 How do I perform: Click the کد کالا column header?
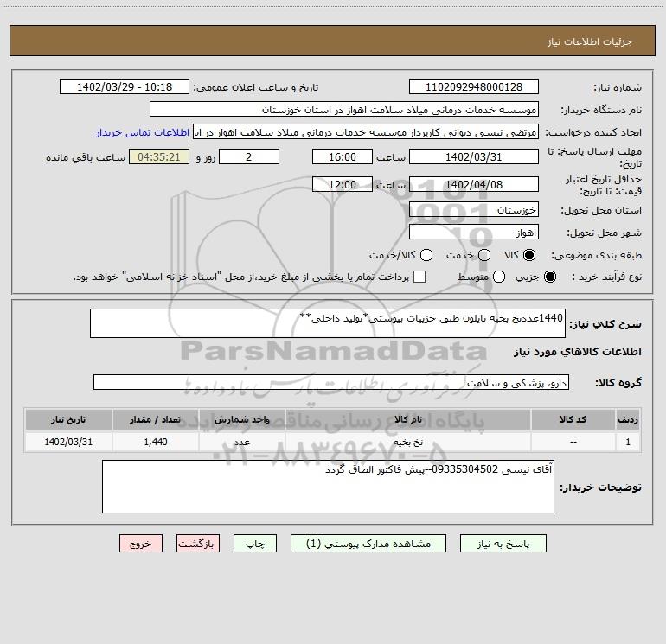coord(573,419)
